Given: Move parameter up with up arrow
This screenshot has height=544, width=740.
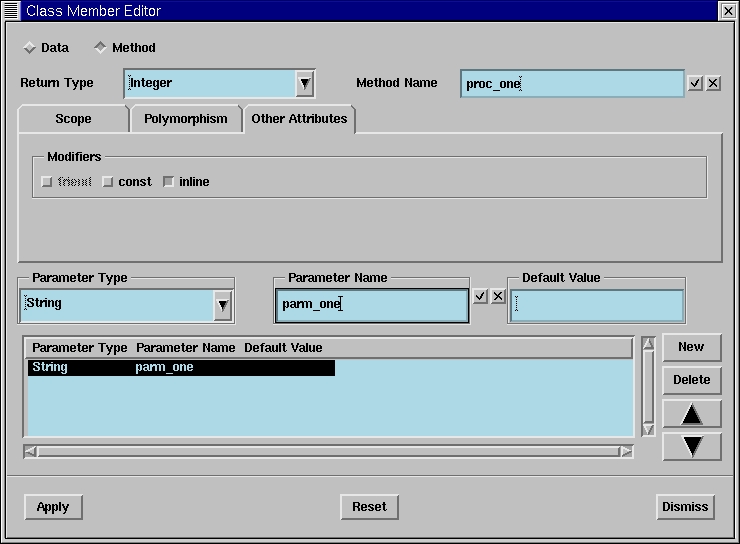Looking at the screenshot, I should (x=691, y=414).
